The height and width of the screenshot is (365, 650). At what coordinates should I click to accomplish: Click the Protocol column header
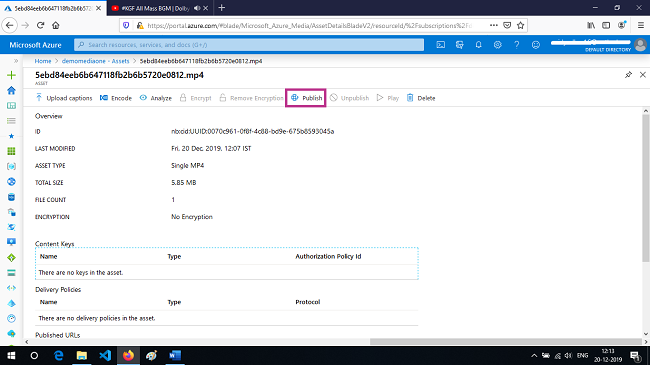[308, 302]
